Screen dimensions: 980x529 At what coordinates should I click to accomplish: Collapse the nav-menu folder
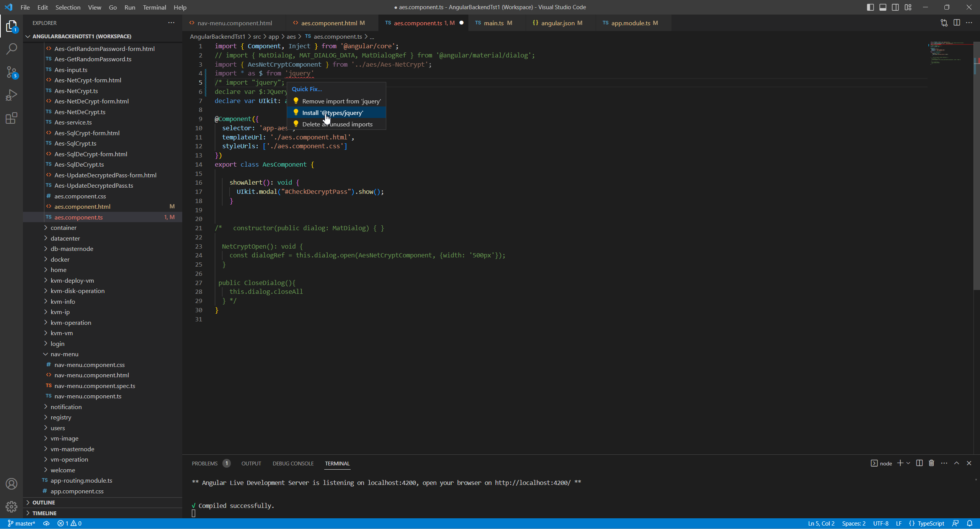(x=64, y=354)
